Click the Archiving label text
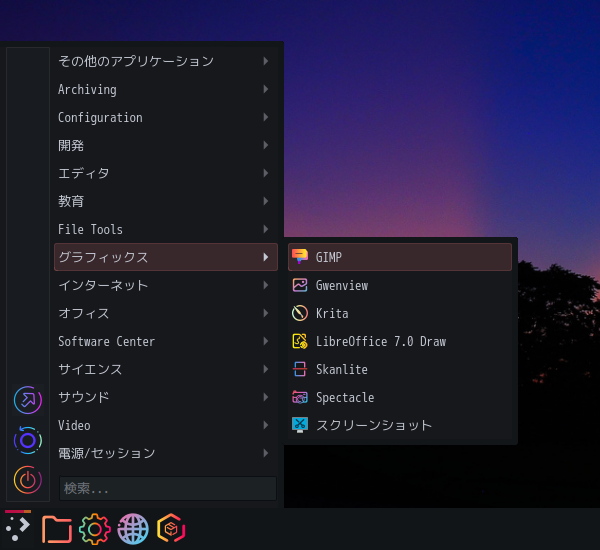 tap(87, 90)
